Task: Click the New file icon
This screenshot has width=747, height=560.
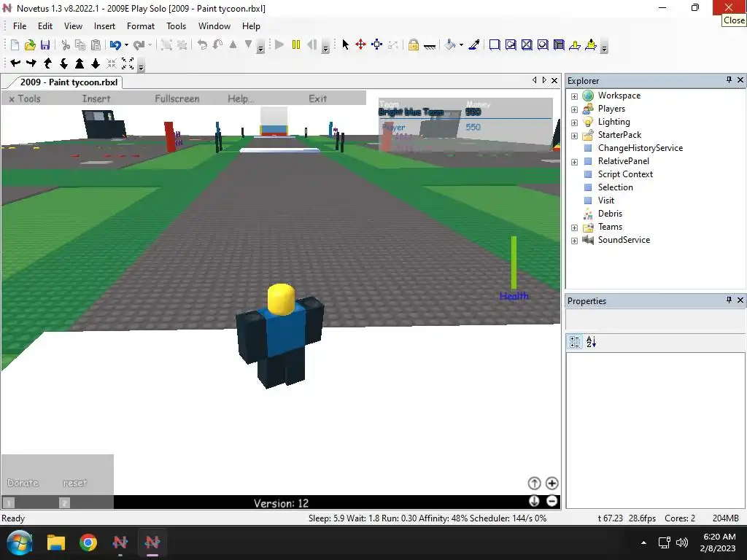Action: [x=15, y=44]
